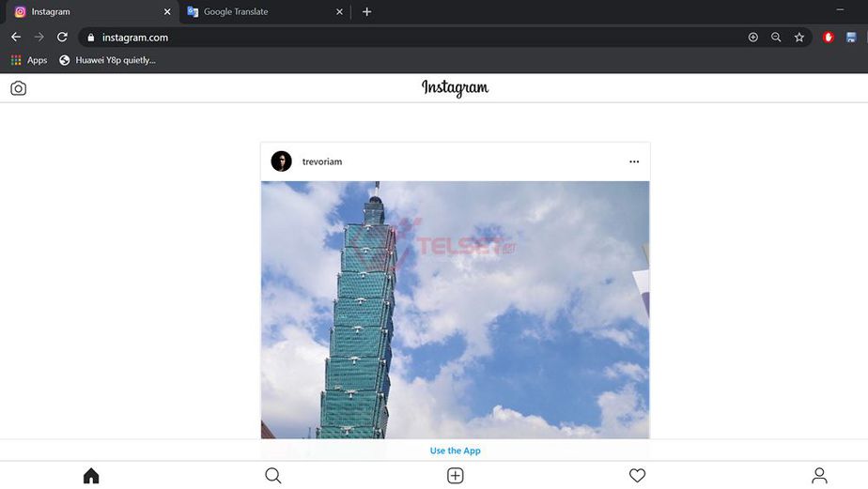Open a new browser tab
Image resolution: width=868 pixels, height=489 pixels.
coord(366,12)
